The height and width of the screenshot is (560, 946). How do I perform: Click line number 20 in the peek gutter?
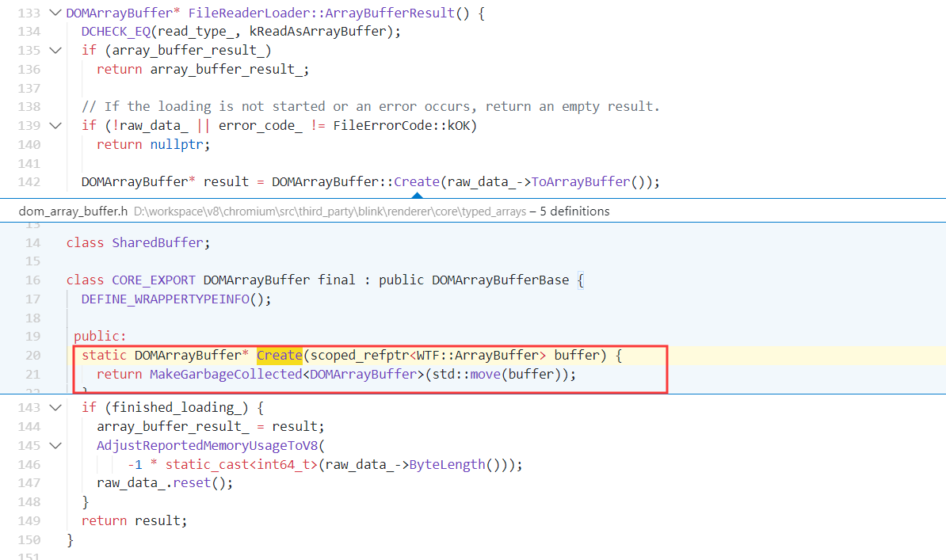click(32, 356)
